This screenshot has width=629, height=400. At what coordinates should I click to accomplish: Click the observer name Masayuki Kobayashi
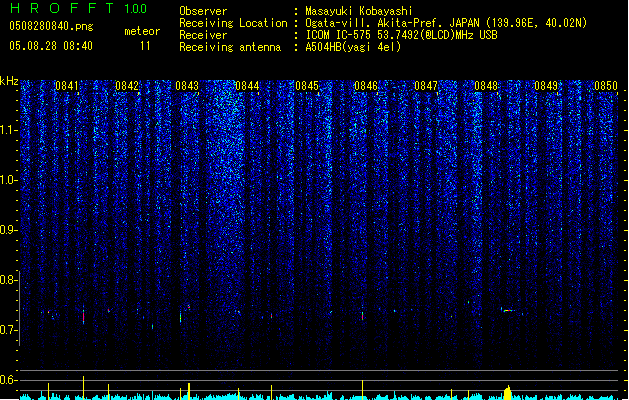(x=359, y=11)
